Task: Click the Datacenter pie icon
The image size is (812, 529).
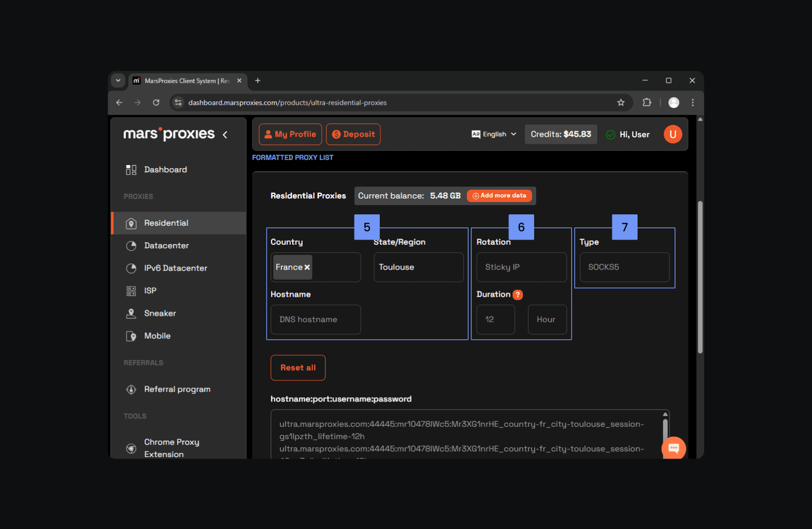Action: coord(131,246)
